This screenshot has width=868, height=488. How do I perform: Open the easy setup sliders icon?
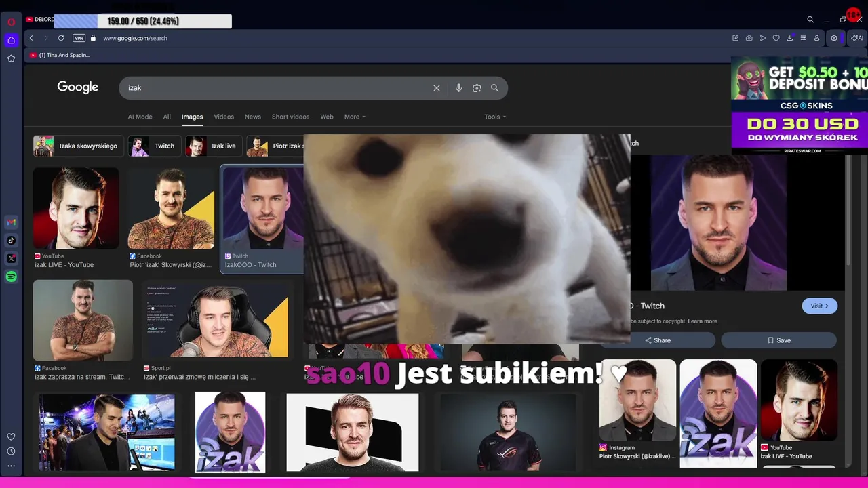pyautogui.click(x=803, y=38)
